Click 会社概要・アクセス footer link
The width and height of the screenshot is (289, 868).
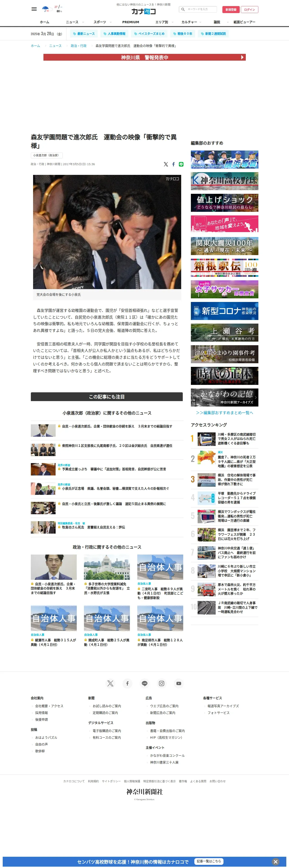click(49, 706)
